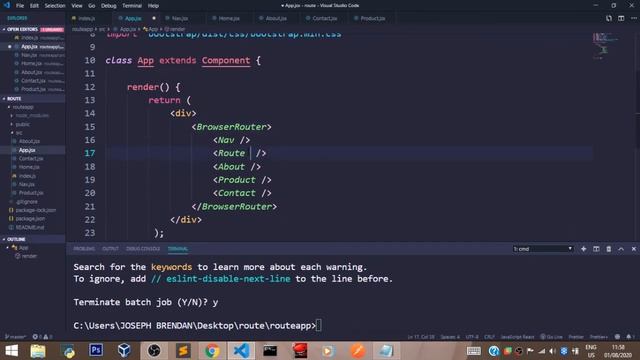Open the Windows Start menu

click(11, 351)
